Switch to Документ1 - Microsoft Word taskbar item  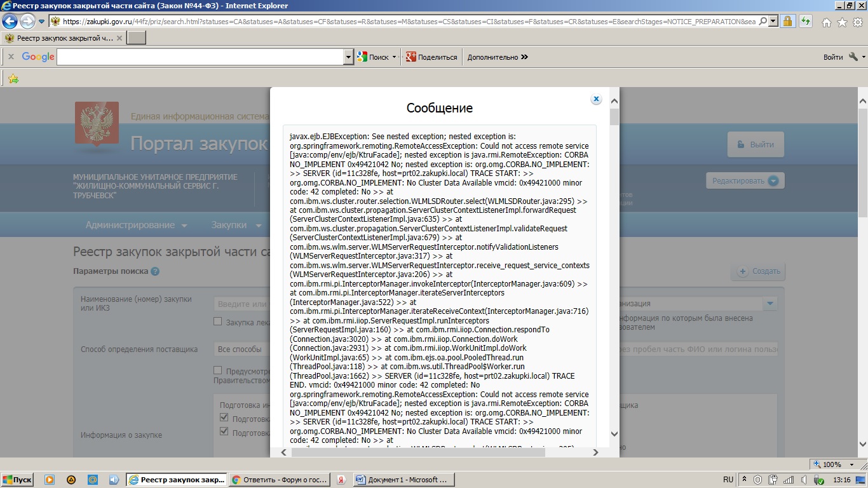click(x=402, y=480)
